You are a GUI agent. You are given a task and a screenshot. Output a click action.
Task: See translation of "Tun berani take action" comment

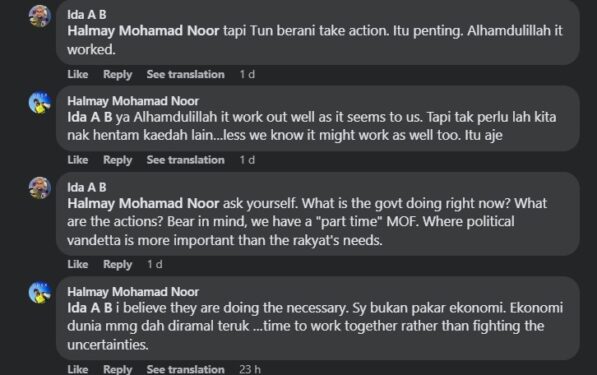(185, 74)
